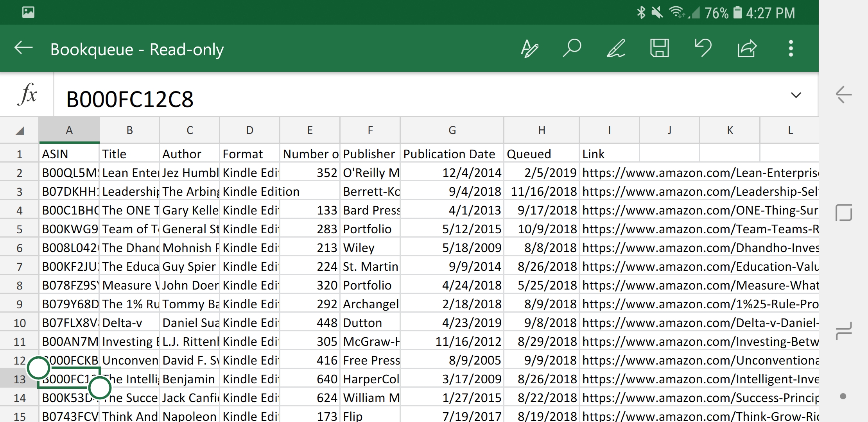Select the draw pen icon
Screen dimensions: 868x422
click(x=616, y=49)
